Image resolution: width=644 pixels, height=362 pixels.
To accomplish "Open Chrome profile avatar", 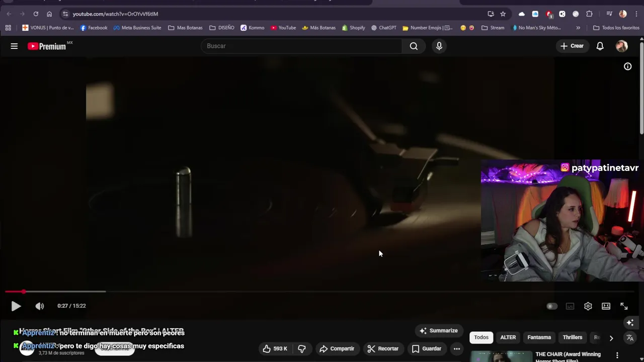I will click(623, 14).
